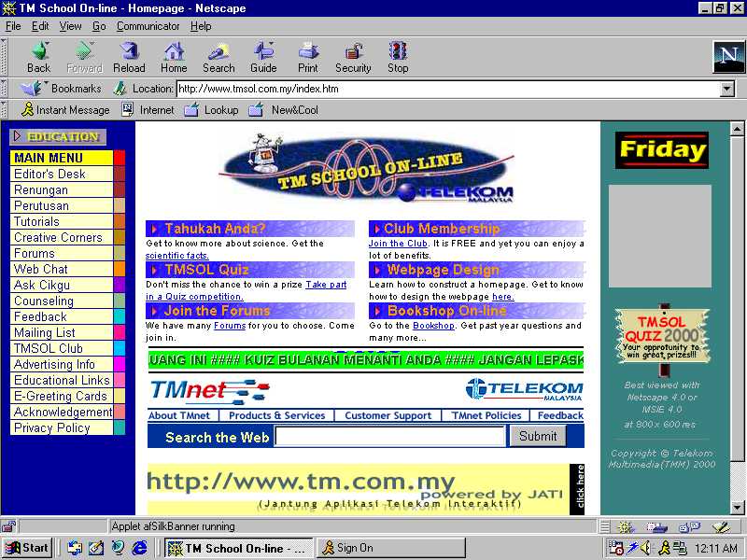
Task: Open the Communicator menu
Action: click(x=148, y=26)
